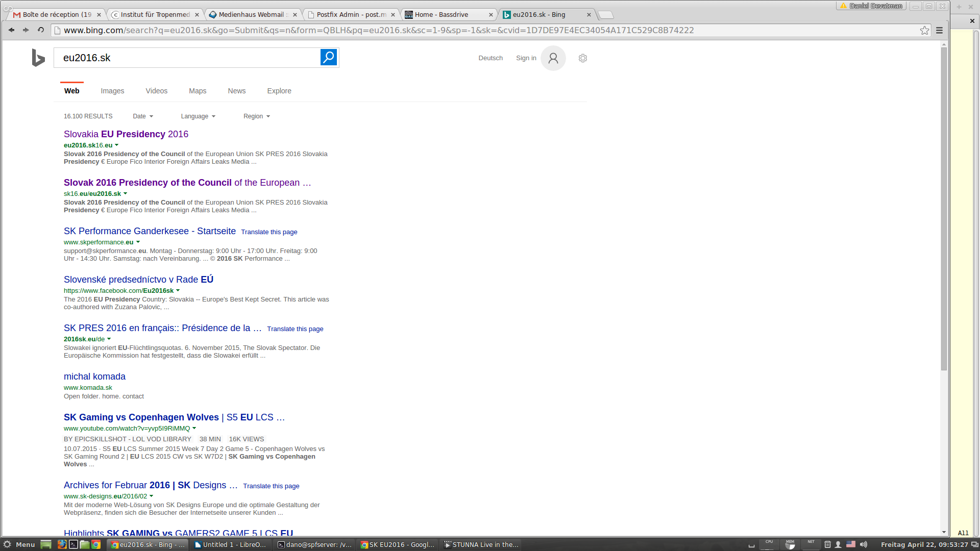Image resolution: width=980 pixels, height=551 pixels.
Task: Click the user icon in system tray
Action: [838, 544]
